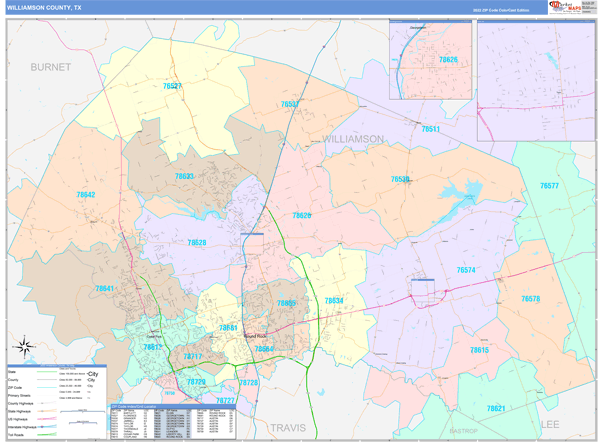The image size is (600, 442).
Task: Open the purple inset map at top right
Action: pos(535,82)
